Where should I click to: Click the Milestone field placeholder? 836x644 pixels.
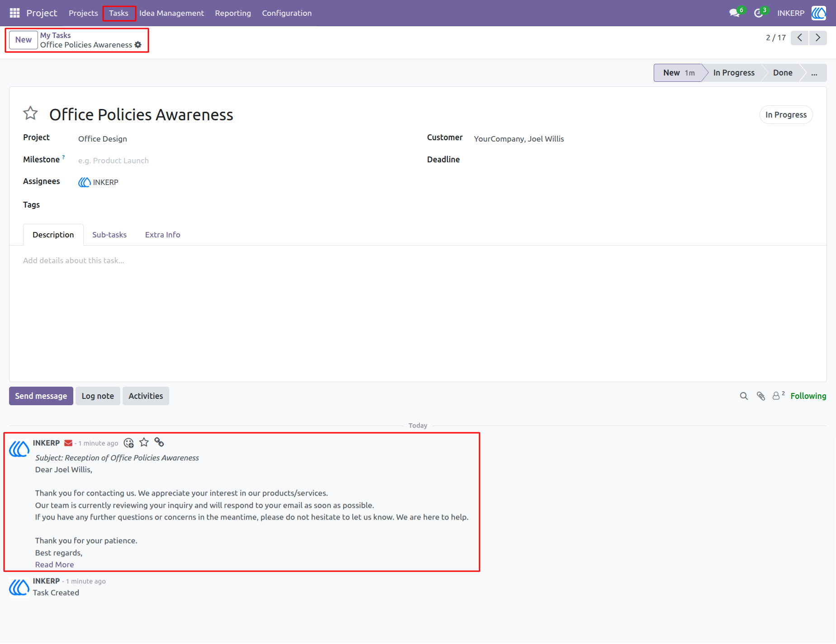pyautogui.click(x=113, y=161)
